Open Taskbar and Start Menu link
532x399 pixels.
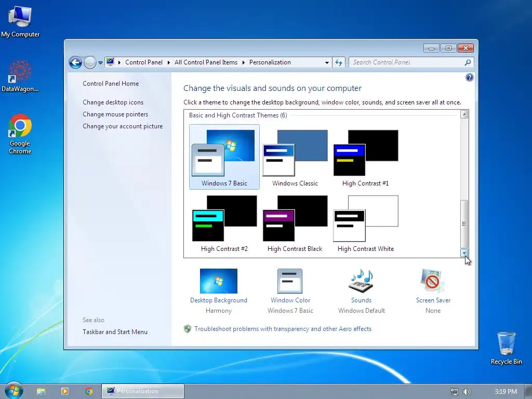click(115, 332)
